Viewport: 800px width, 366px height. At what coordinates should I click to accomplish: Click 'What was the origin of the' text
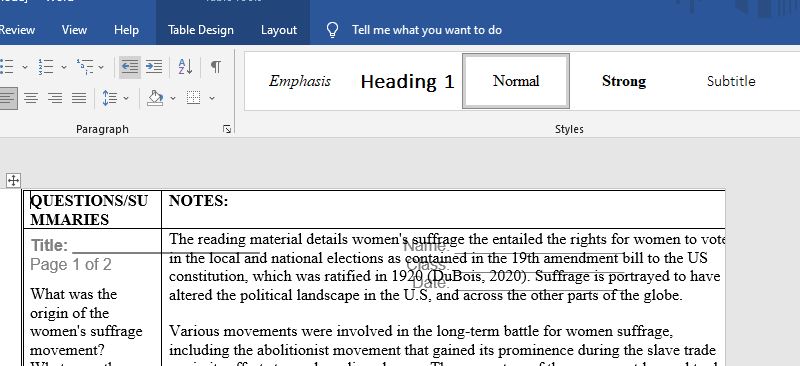coord(73,304)
